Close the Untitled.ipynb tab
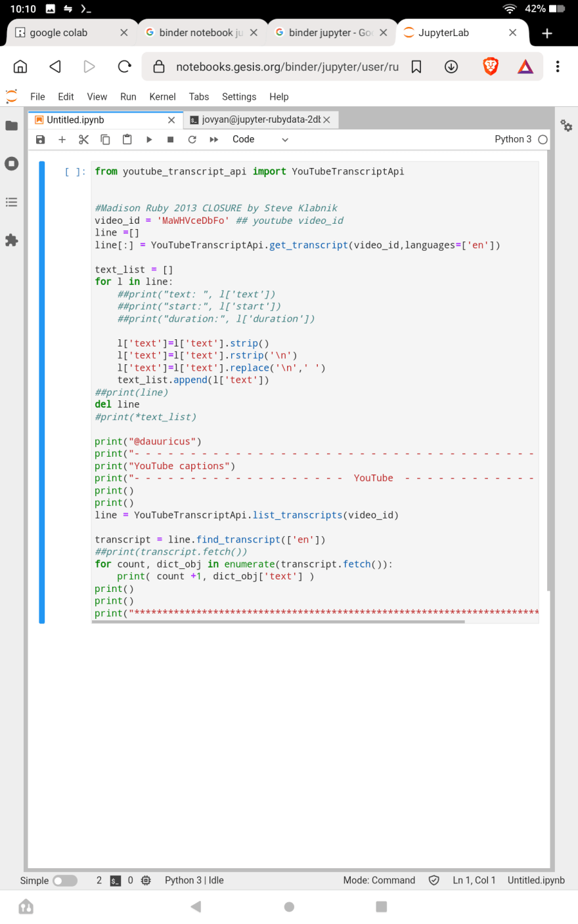The width and height of the screenshot is (578, 924). pos(171,120)
